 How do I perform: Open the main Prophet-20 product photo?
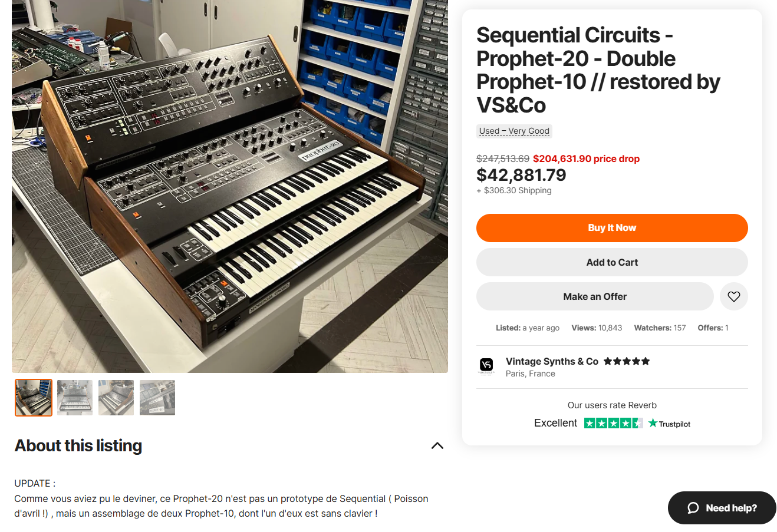(x=230, y=186)
